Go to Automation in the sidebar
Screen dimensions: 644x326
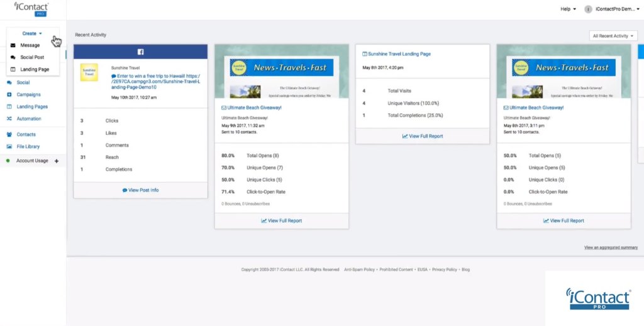pyautogui.click(x=29, y=119)
